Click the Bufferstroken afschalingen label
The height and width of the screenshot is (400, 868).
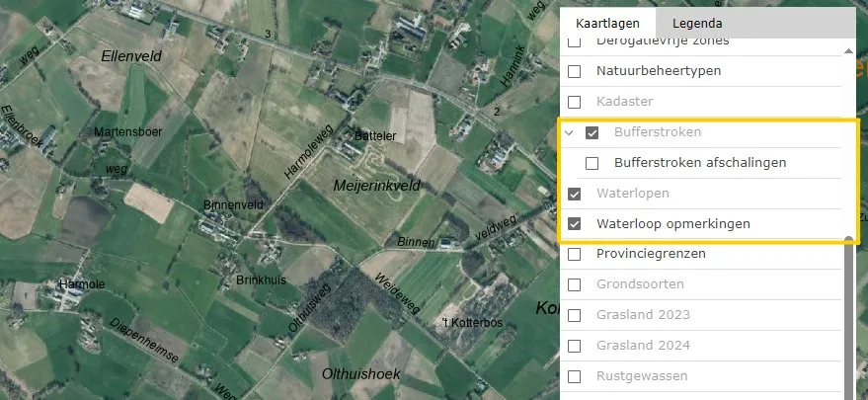pos(700,162)
